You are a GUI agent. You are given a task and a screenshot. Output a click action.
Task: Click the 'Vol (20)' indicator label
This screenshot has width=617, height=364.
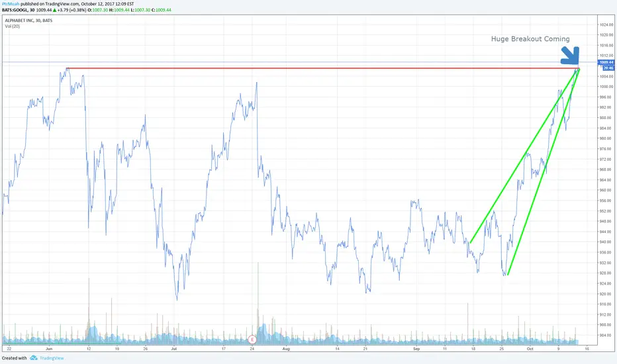click(x=12, y=26)
